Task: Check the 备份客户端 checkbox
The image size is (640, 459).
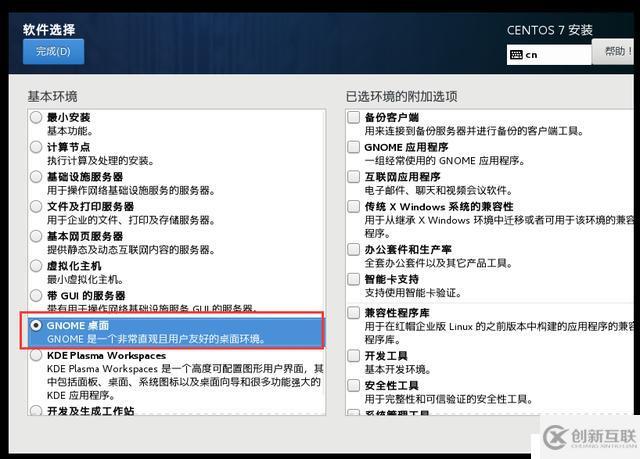Action: click(353, 117)
